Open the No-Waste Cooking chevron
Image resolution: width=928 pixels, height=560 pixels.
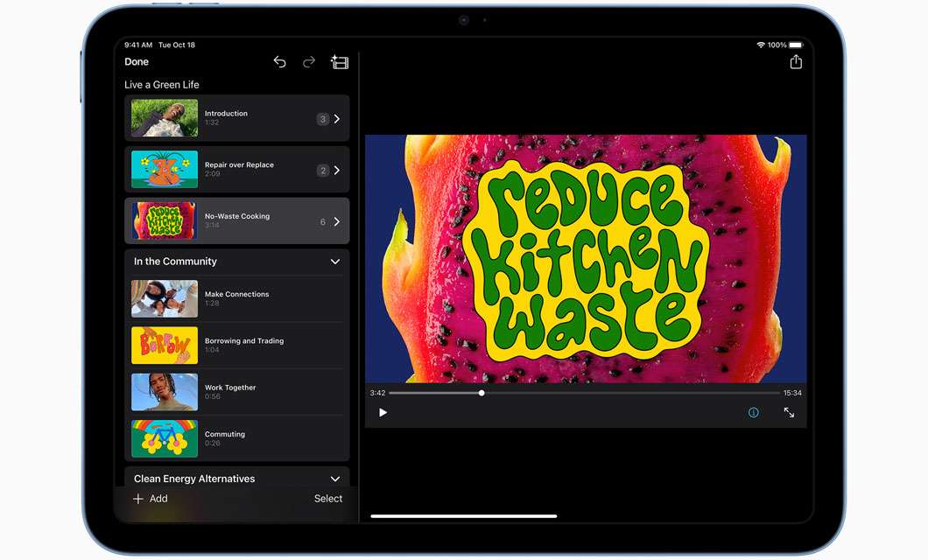[x=337, y=221]
